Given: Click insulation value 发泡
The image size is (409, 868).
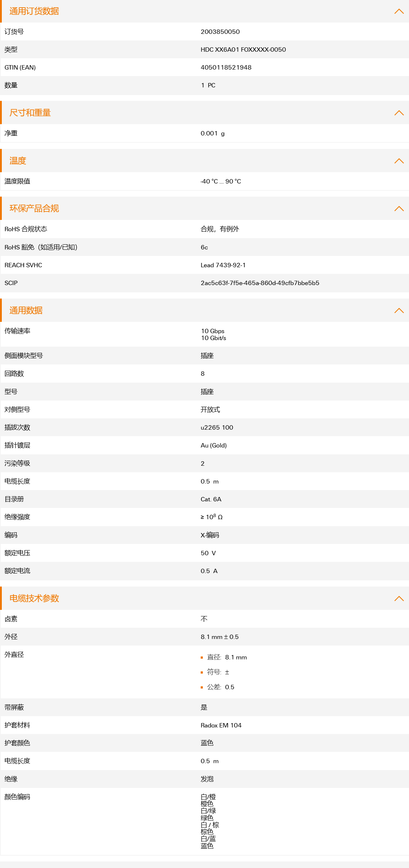Looking at the screenshot, I should pyautogui.click(x=207, y=779).
